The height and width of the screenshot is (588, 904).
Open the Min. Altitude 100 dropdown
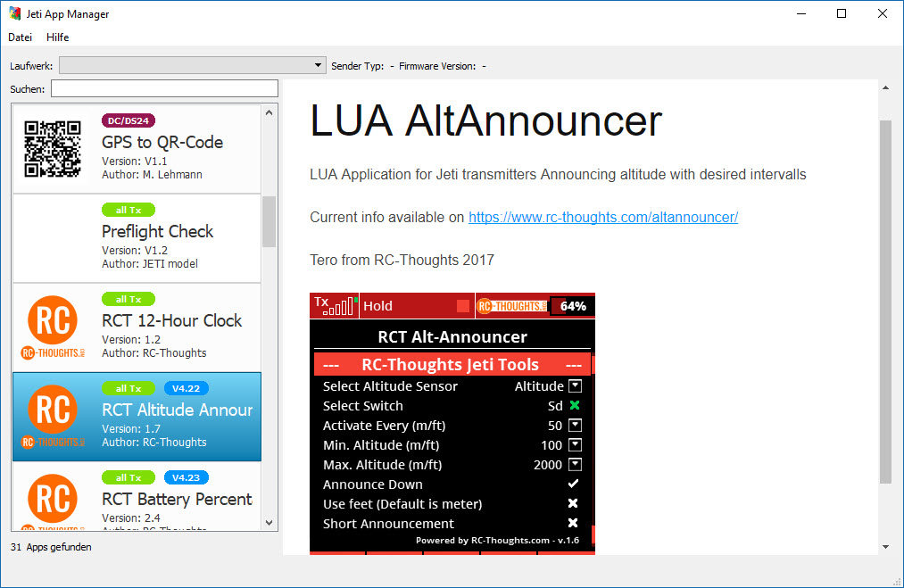coord(576,445)
